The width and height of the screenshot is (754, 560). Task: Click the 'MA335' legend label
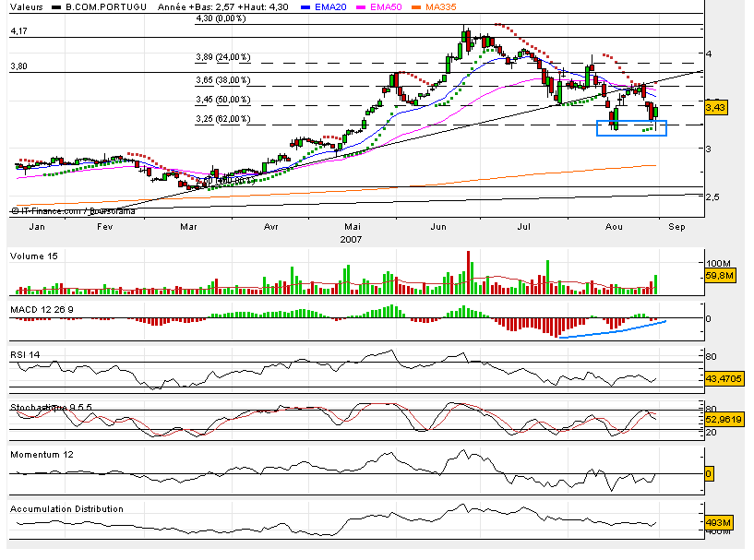pyautogui.click(x=441, y=6)
